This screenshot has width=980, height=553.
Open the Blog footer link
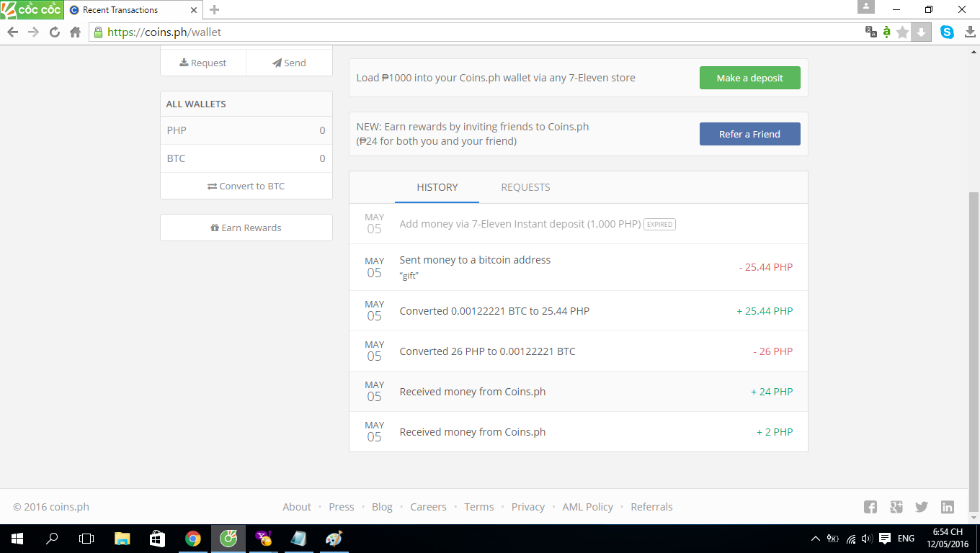point(382,507)
